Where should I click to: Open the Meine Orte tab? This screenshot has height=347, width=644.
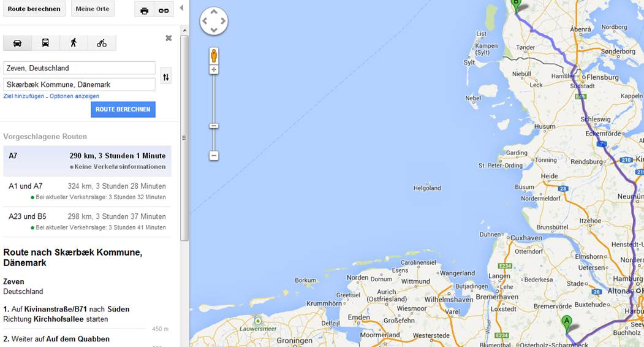tap(93, 9)
